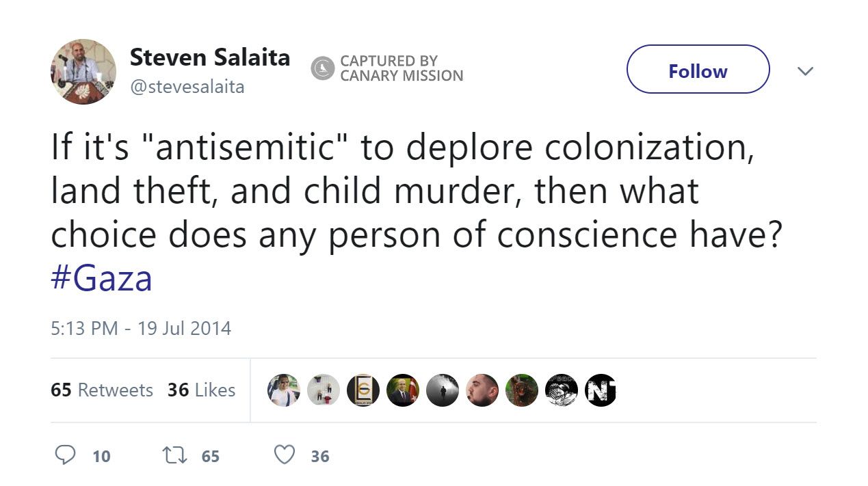View the list of 65 Retweets

[x=102, y=390]
